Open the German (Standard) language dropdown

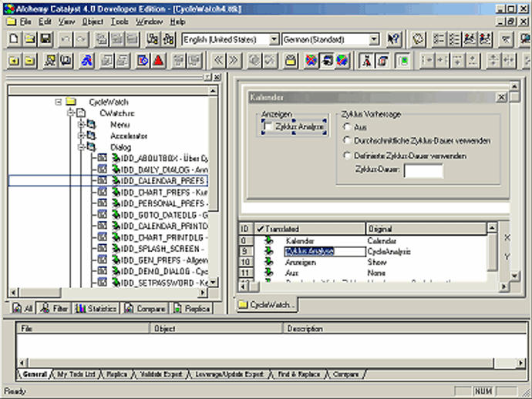374,39
